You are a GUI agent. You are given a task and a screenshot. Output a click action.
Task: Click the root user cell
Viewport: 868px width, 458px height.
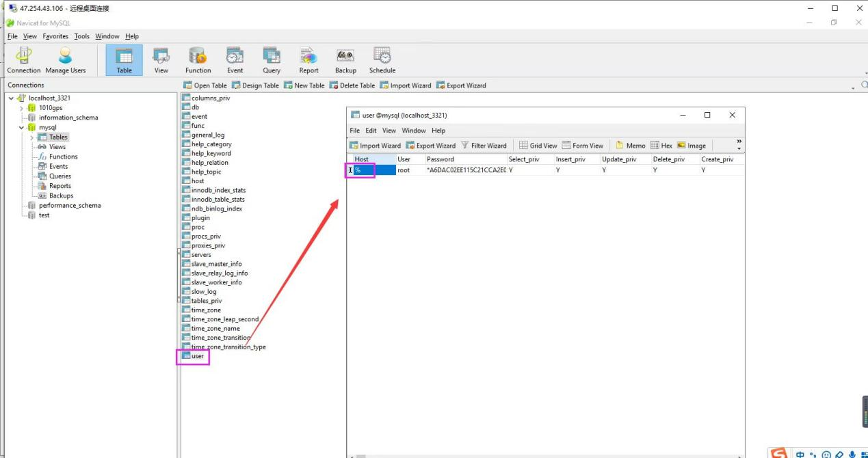click(410, 170)
